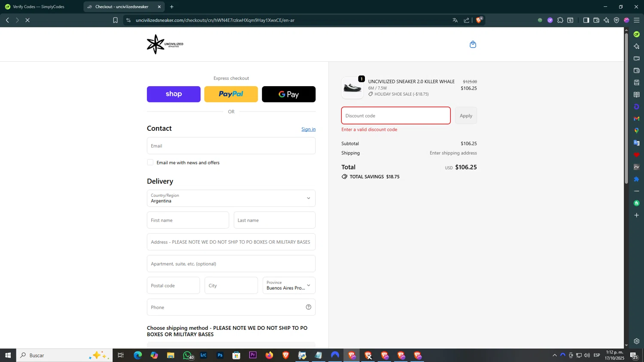
Task: Bookmark this page using bookmark icon
Action: click(x=115, y=20)
